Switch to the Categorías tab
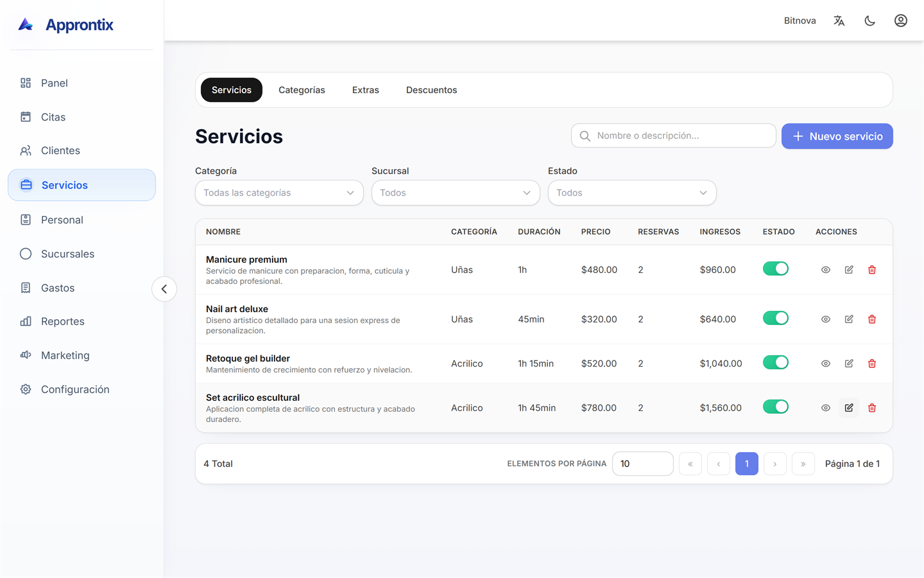924x578 pixels. pos(302,90)
